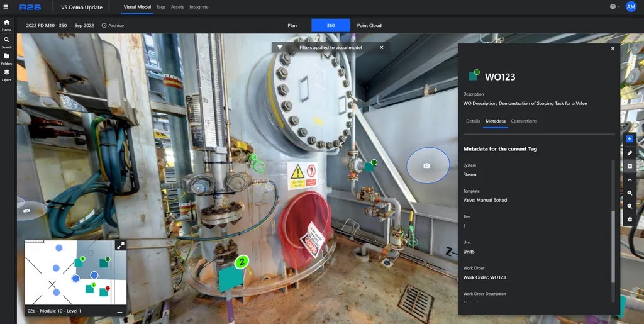The image size is (644, 324).
Task: Minimize the Module 10 minimap
Action: coord(119,312)
